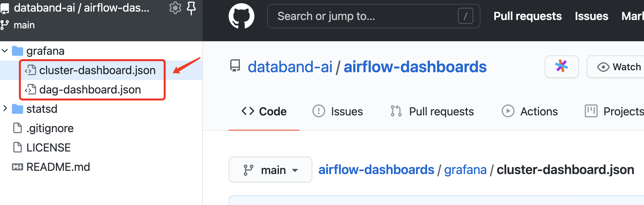The width and height of the screenshot is (644, 205).
Task: Open the sparkle feature icon beside Watch
Action: [562, 67]
